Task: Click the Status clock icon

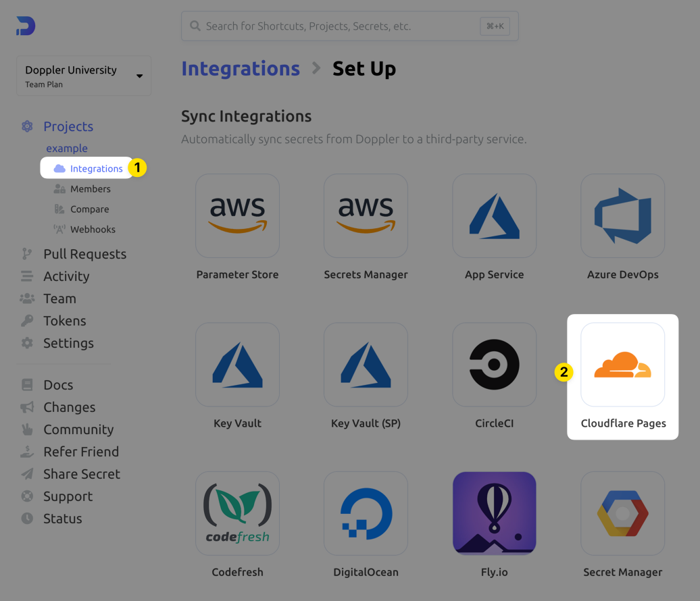Action: [27, 519]
